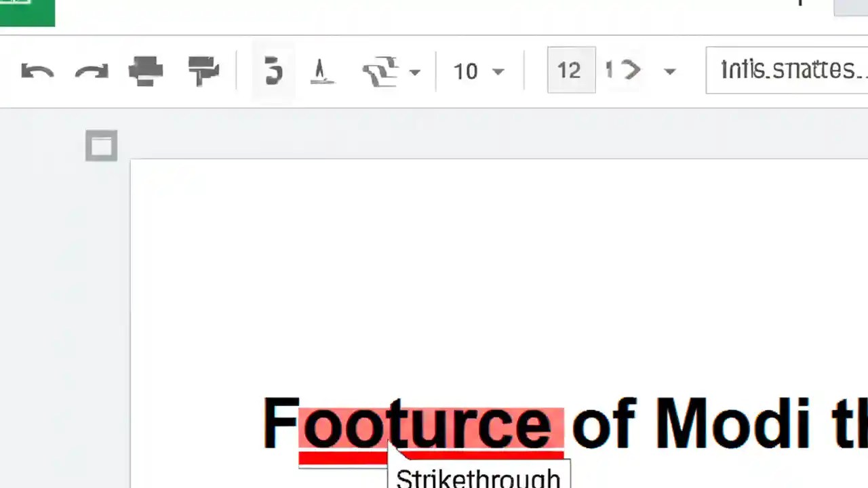The width and height of the screenshot is (868, 488).
Task: Click the font size box showing 12
Action: [x=570, y=70]
